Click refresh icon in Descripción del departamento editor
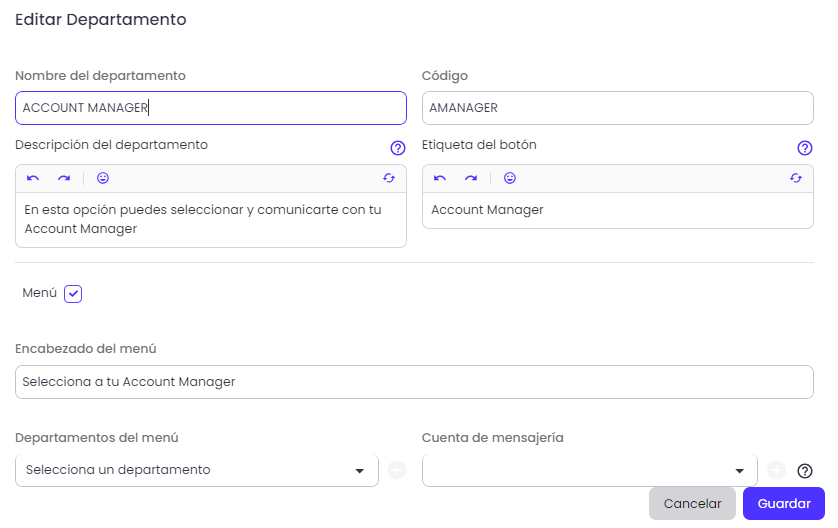Image resolution: width=838 pixels, height=528 pixels. [389, 178]
